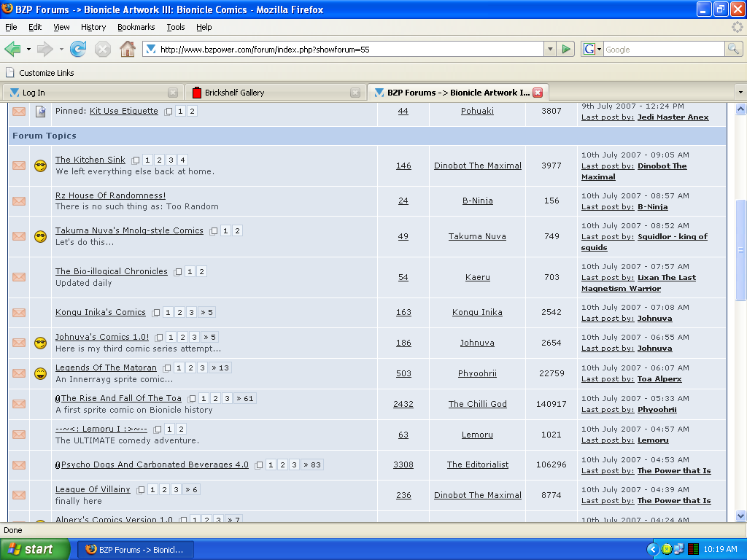747x560 pixels.
Task: Switch to the Log In tab
Action: [x=93, y=93]
